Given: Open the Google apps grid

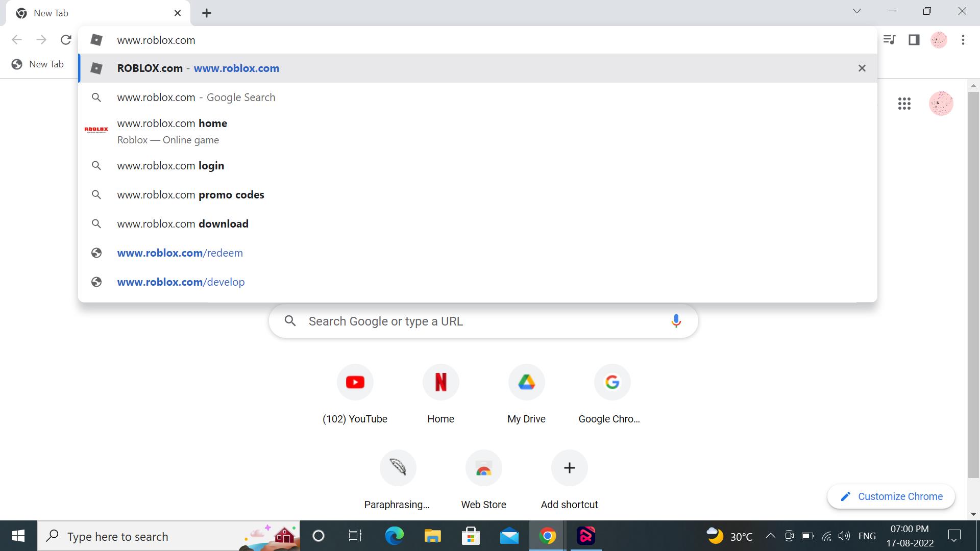Looking at the screenshot, I should (904, 104).
